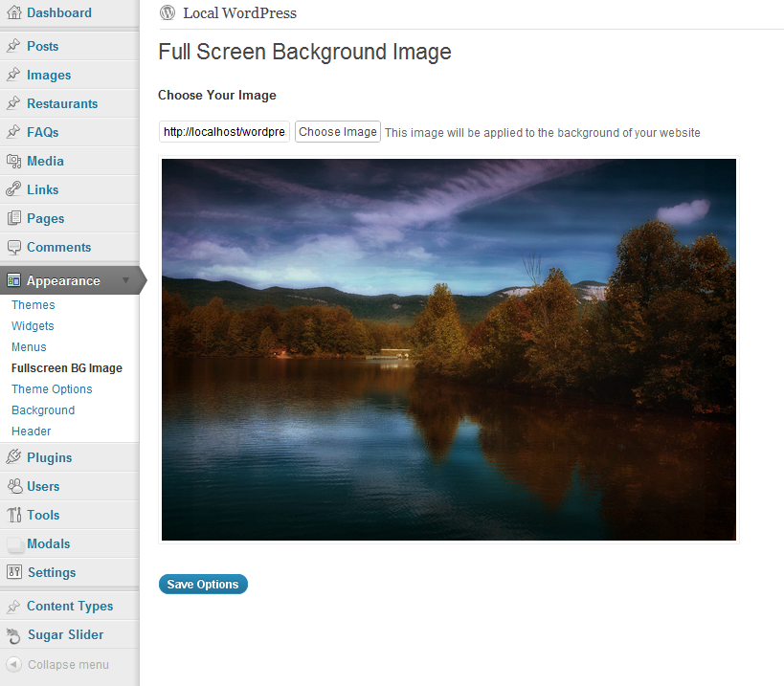Collapse the Appearance menu arrow
This screenshot has width=784, height=686.
click(126, 280)
